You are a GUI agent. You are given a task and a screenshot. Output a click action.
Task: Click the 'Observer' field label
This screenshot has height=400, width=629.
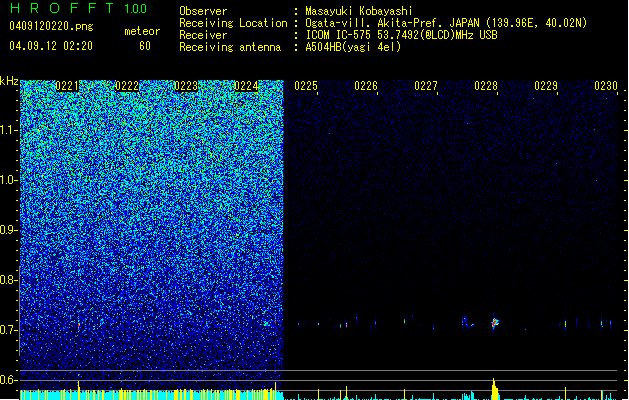coord(203,11)
